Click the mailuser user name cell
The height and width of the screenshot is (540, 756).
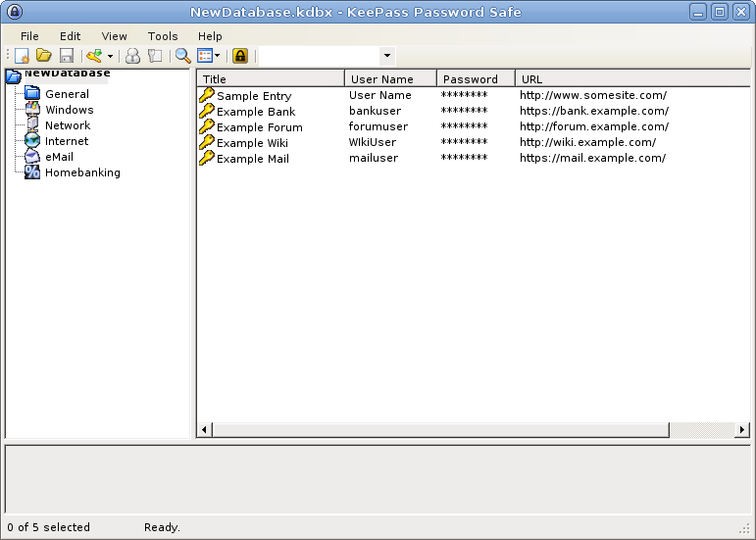click(x=374, y=158)
